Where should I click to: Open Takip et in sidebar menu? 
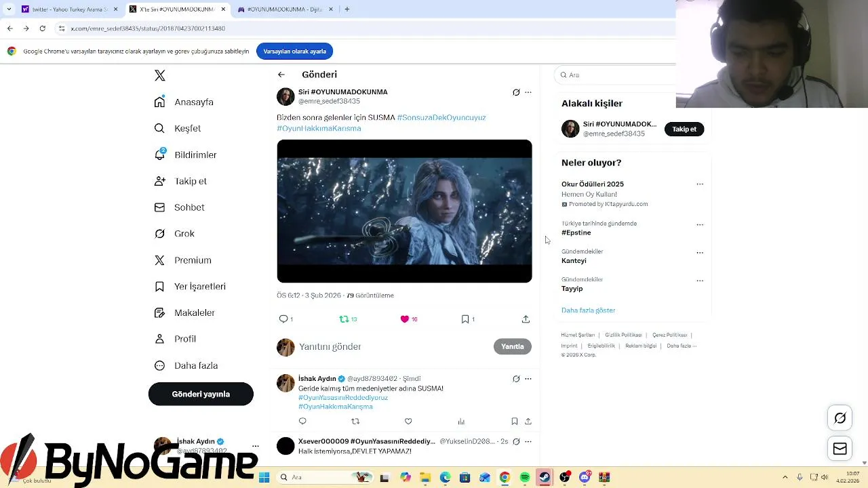180,181
